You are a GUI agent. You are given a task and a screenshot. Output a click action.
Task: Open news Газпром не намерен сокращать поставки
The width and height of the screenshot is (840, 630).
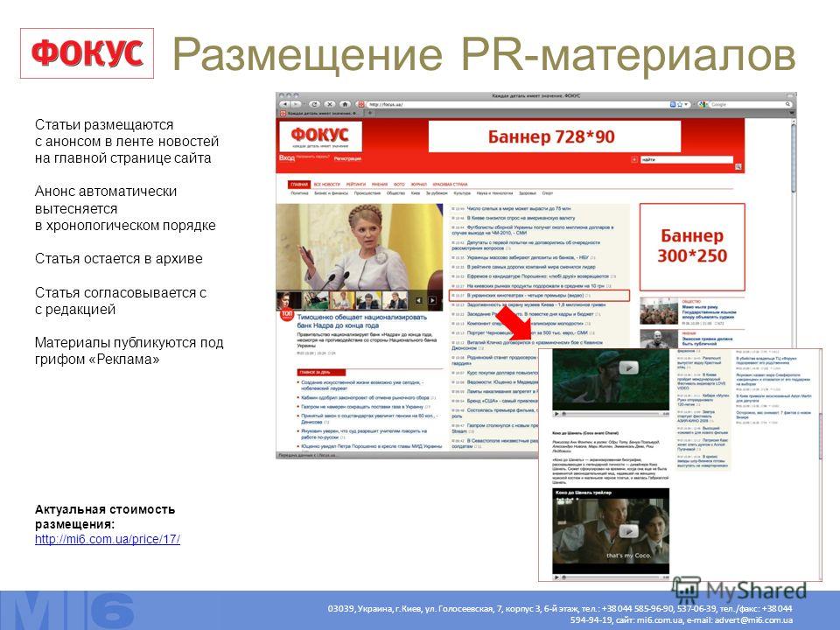pos(362,407)
